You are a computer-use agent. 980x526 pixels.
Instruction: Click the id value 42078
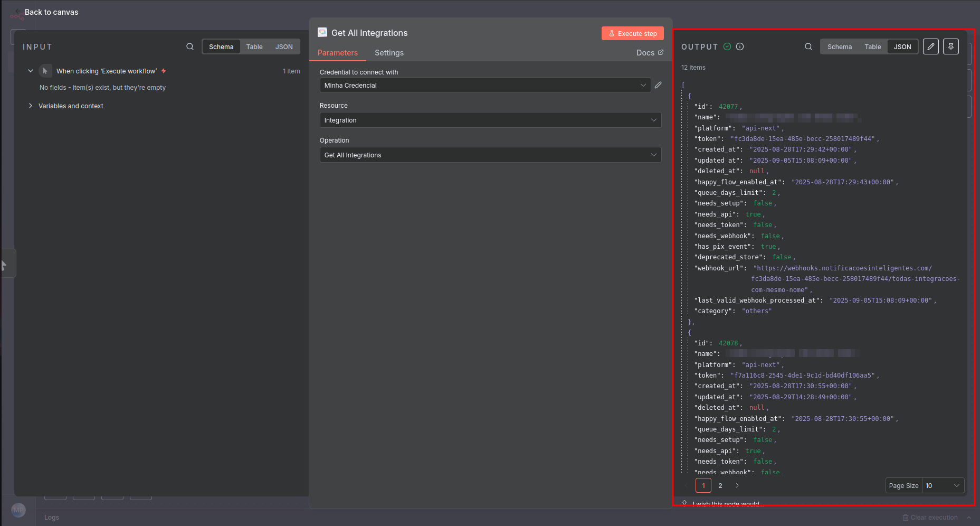[728, 343]
